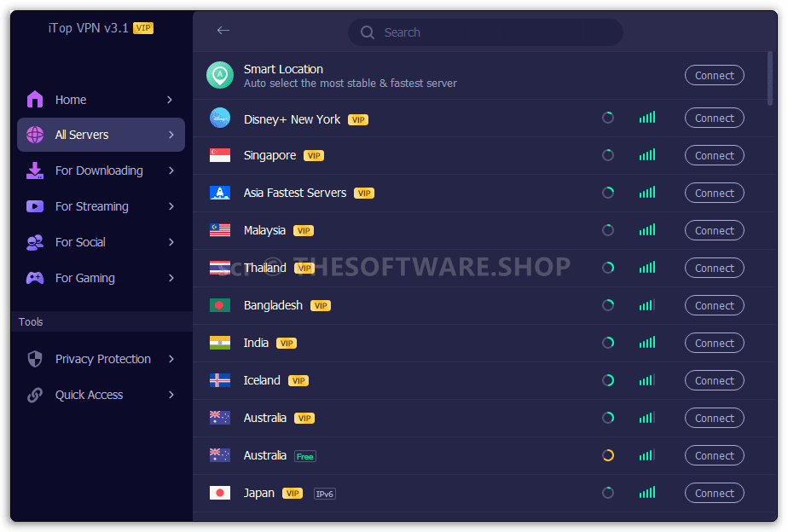Open the For Streaming server list
This screenshot has height=532, width=788.
click(x=101, y=206)
